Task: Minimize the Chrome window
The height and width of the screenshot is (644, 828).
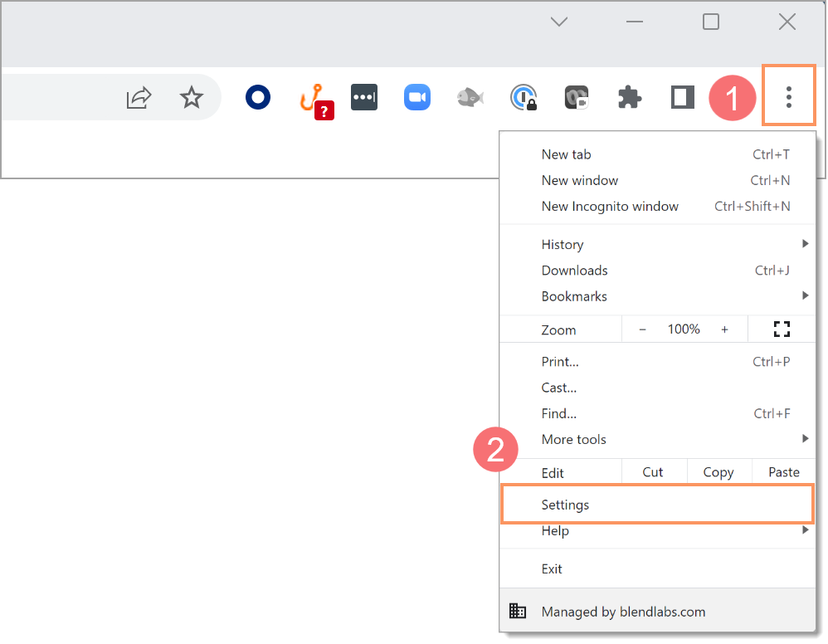Action: coord(634,22)
